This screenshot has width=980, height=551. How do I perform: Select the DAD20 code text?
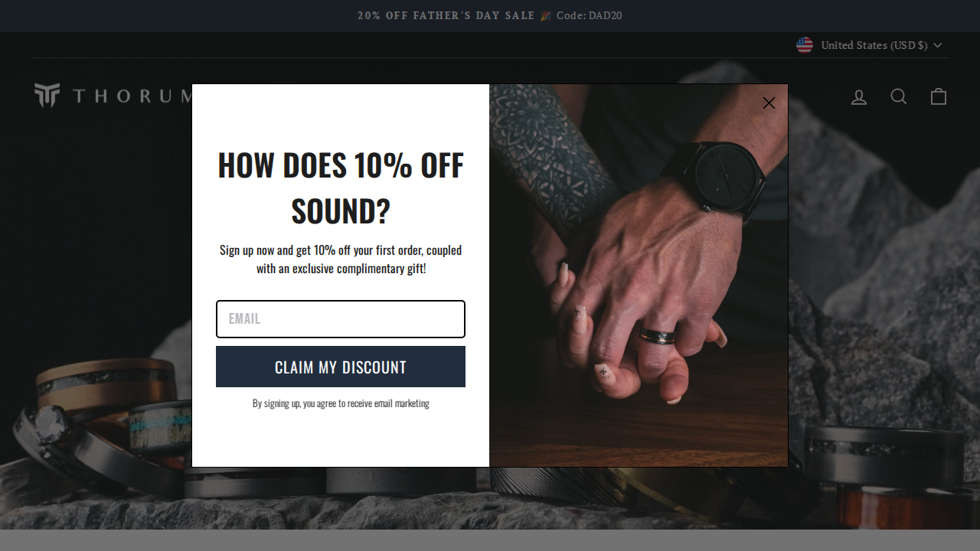point(606,15)
